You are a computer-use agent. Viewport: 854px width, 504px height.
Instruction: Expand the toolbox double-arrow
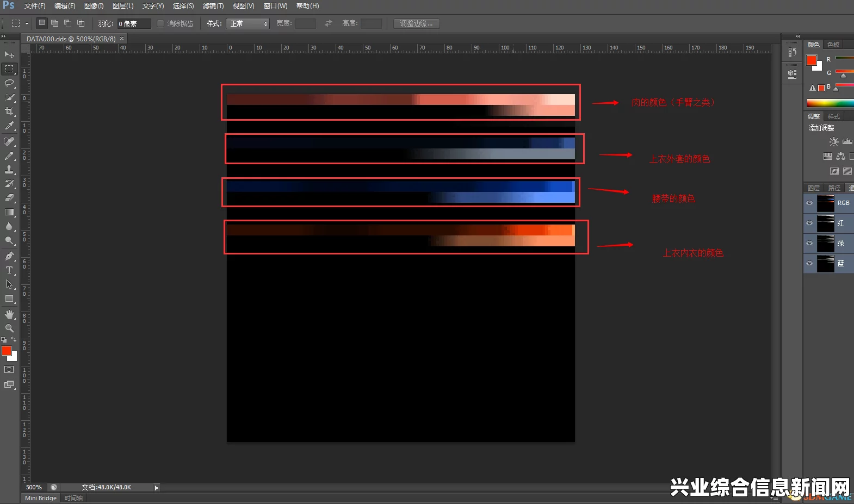point(3,36)
